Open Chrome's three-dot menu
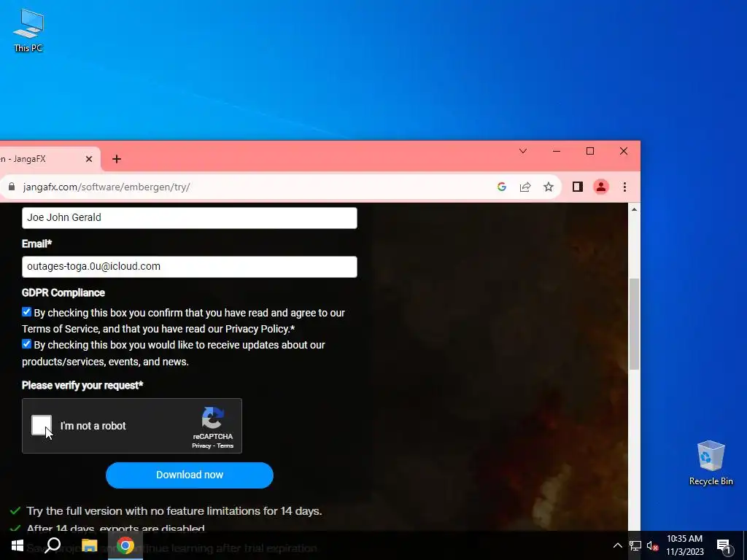Screen dimensions: 747x560 coord(624,187)
